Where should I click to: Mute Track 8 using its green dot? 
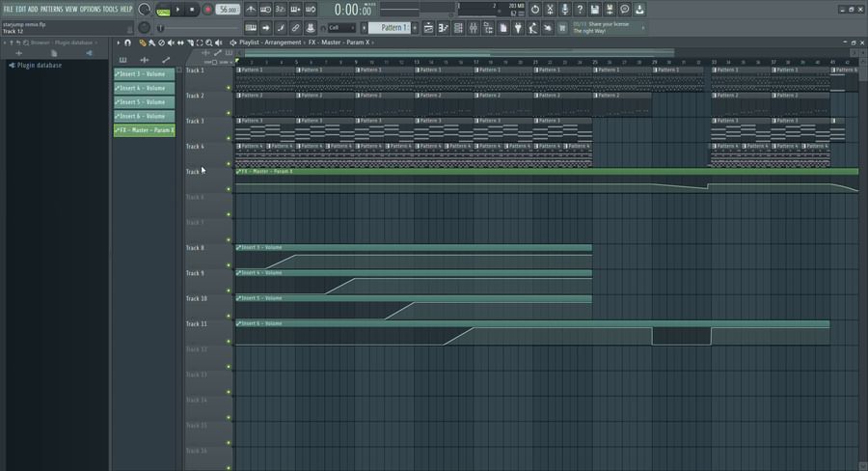[x=228, y=265]
